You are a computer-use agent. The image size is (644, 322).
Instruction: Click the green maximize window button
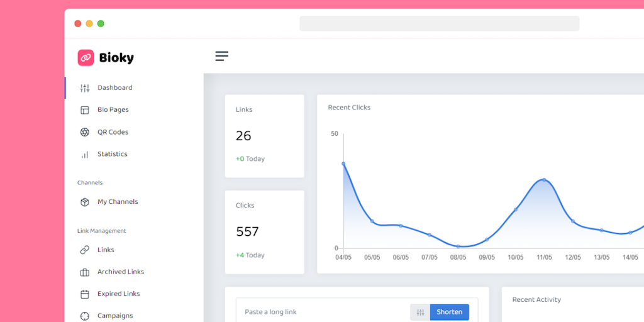coord(101,23)
